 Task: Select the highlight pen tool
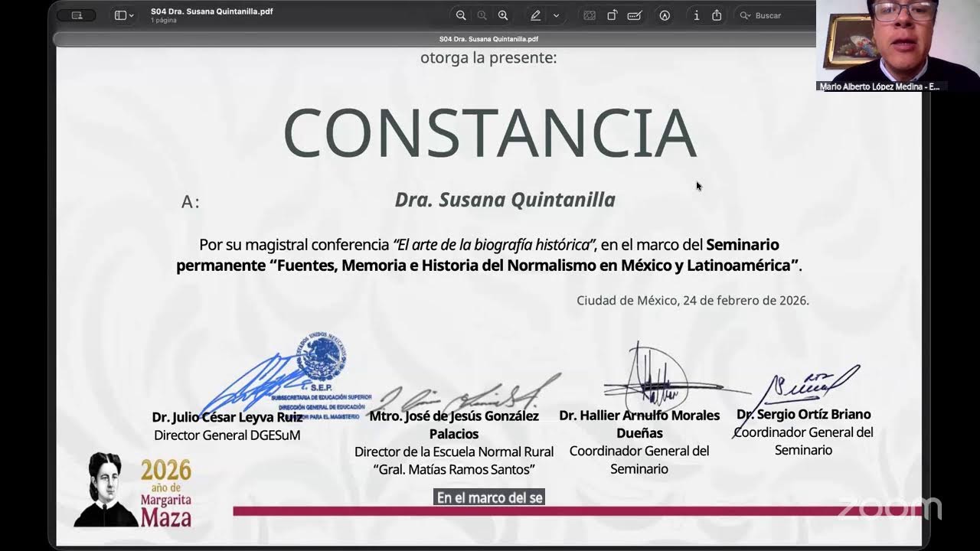[x=536, y=15]
